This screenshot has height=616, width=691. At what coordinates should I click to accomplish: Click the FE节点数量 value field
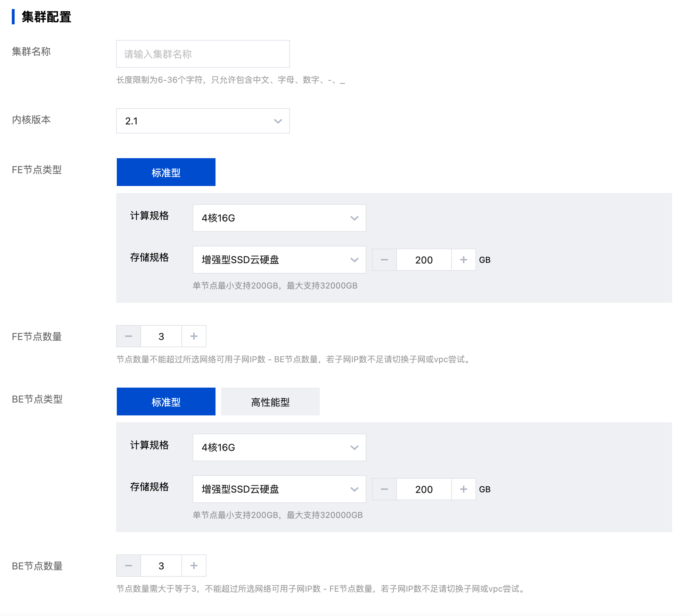point(161,336)
